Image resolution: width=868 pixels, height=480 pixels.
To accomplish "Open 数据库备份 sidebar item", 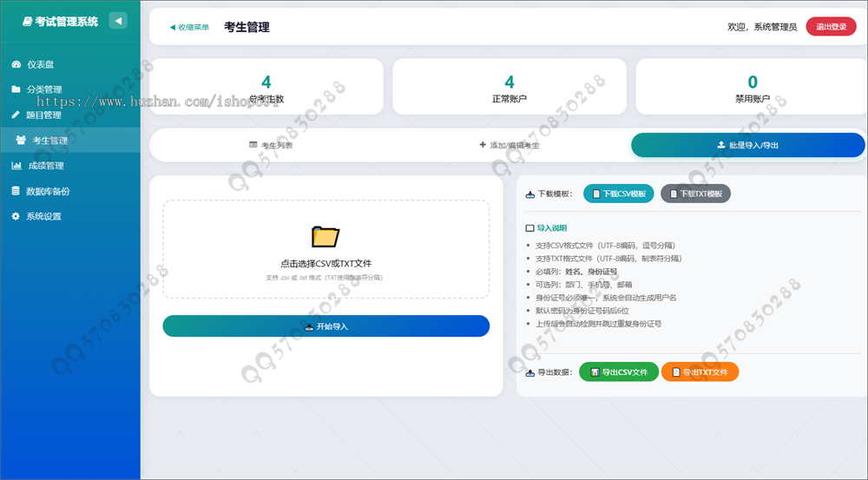I will [69, 191].
